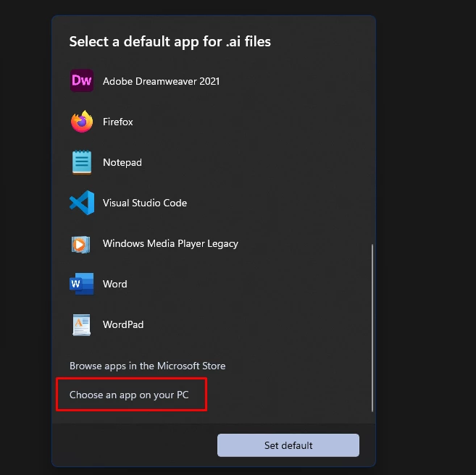Confirm with the Set default button
The width and height of the screenshot is (476, 475).
[288, 445]
